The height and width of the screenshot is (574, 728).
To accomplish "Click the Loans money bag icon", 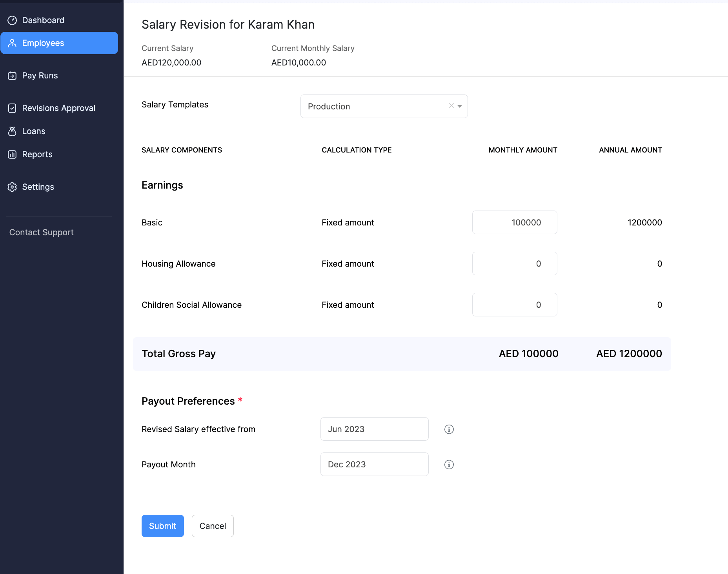I will click(x=12, y=131).
